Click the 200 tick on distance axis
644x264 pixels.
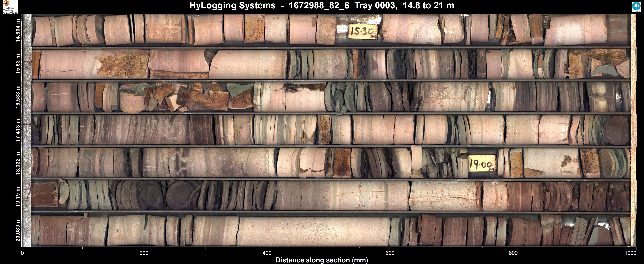(x=144, y=253)
